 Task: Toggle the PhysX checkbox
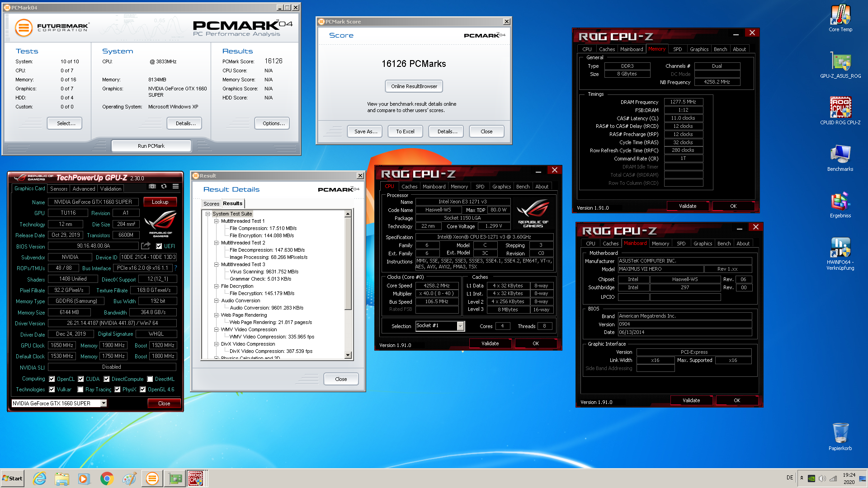click(x=118, y=389)
